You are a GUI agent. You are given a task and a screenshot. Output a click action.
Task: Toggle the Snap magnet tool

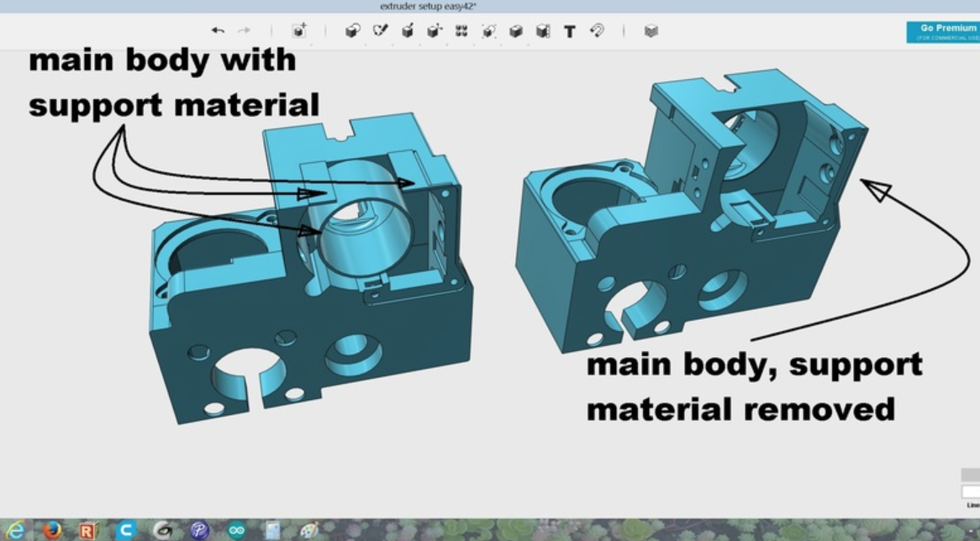tap(597, 31)
